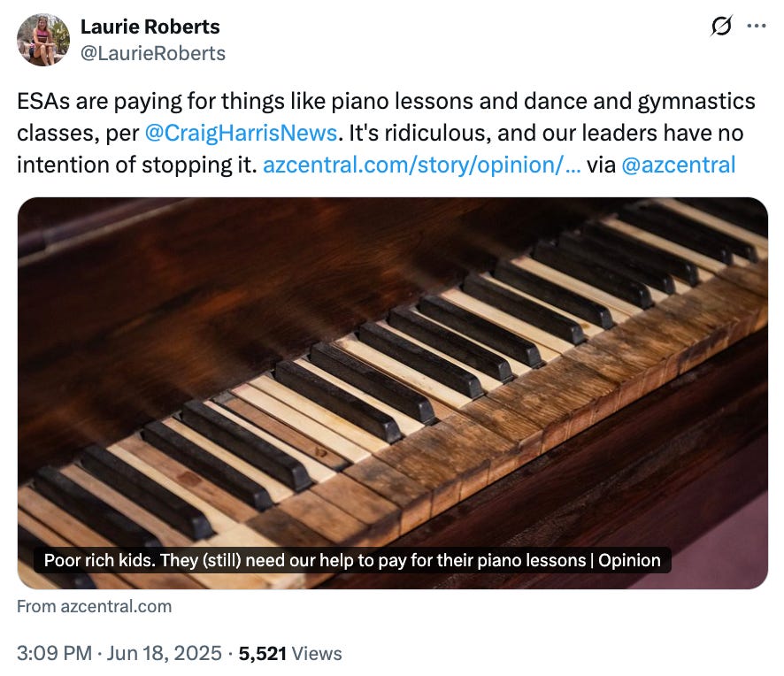Open the Grok explain-post icon
This screenshot has height=676, width=784.
(x=721, y=26)
